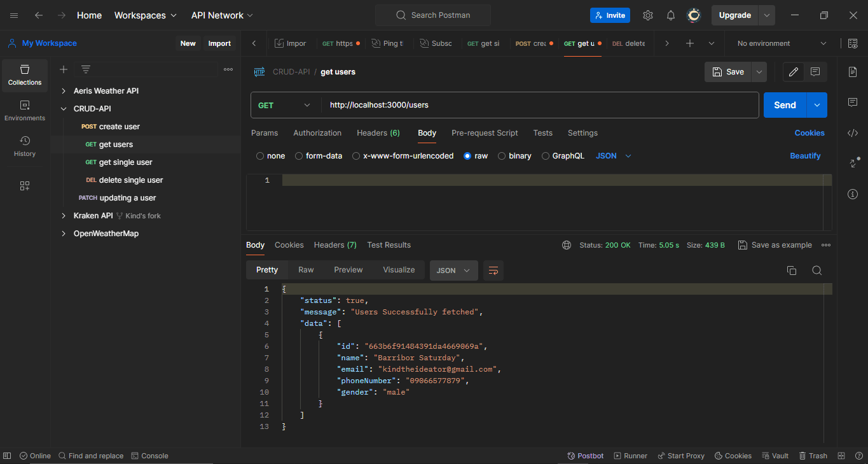Click the Save button
868x464 pixels.
click(728, 72)
